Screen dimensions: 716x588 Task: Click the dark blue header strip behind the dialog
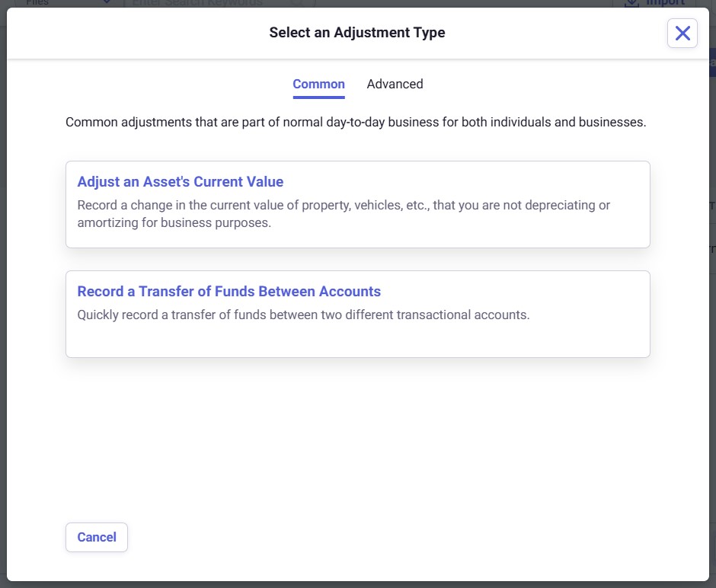[712, 63]
